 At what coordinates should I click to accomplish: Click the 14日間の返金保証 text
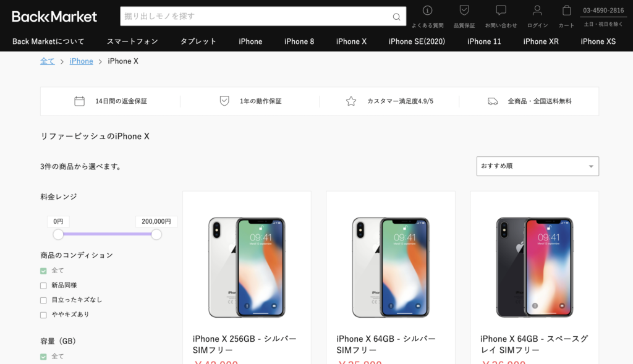point(121,101)
